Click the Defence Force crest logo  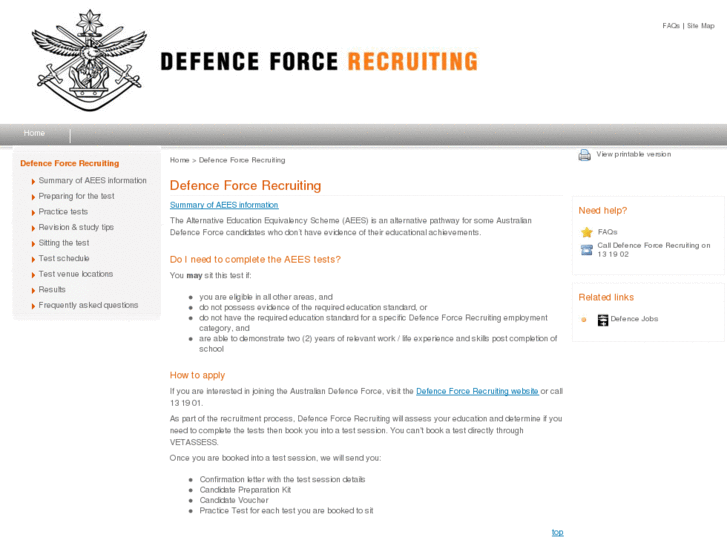coord(89,60)
